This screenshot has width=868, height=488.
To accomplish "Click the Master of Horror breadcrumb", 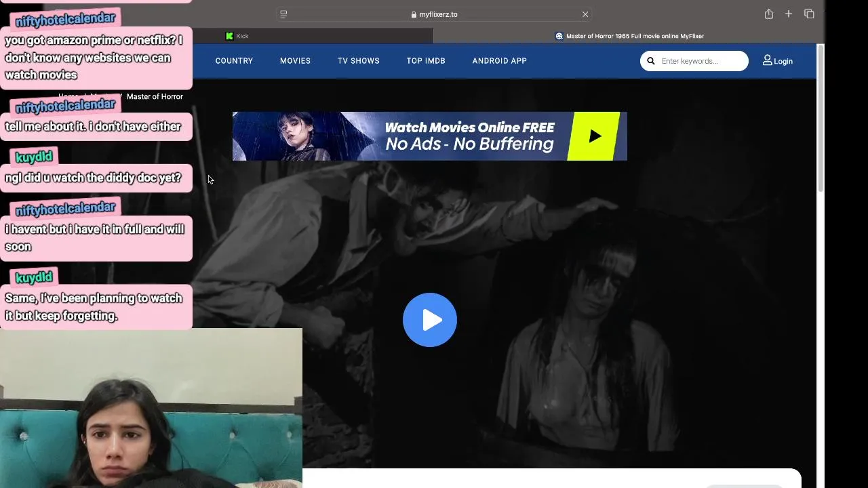I will point(155,96).
